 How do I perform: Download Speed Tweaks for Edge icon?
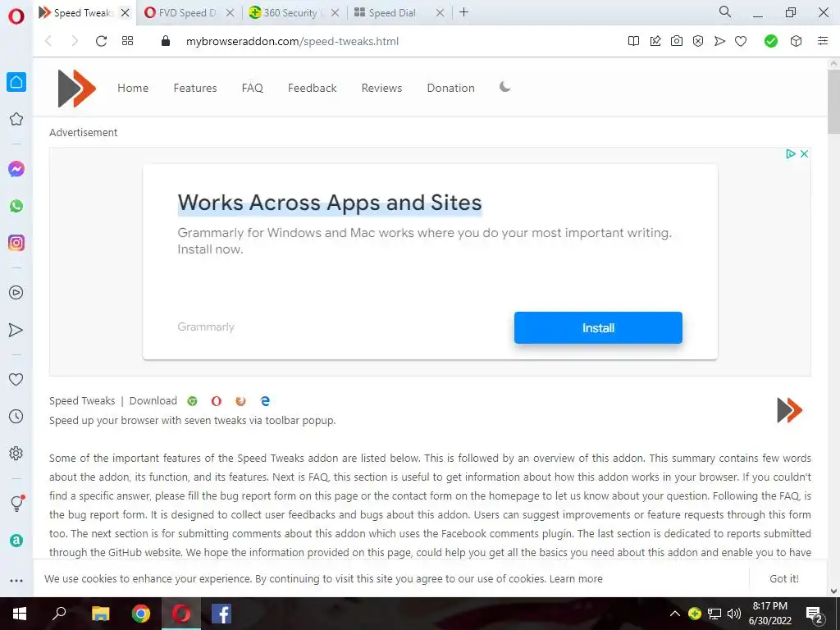[265, 400]
